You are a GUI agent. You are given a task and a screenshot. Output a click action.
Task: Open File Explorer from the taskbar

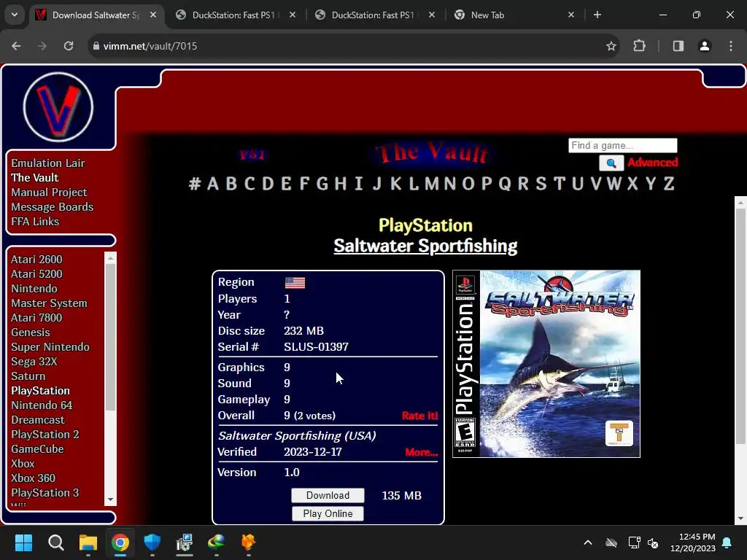(x=88, y=542)
